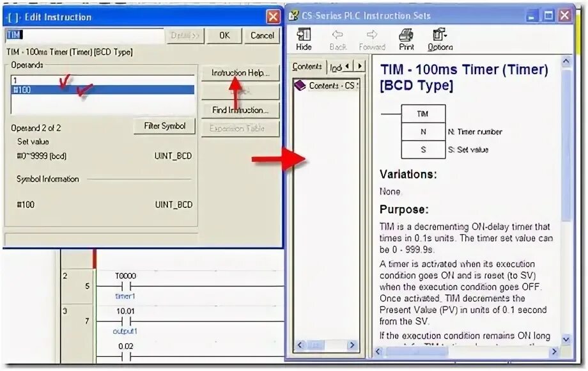The image size is (588, 371).
Task: Click contents pane scroll right arrow
Action: [x=352, y=345]
